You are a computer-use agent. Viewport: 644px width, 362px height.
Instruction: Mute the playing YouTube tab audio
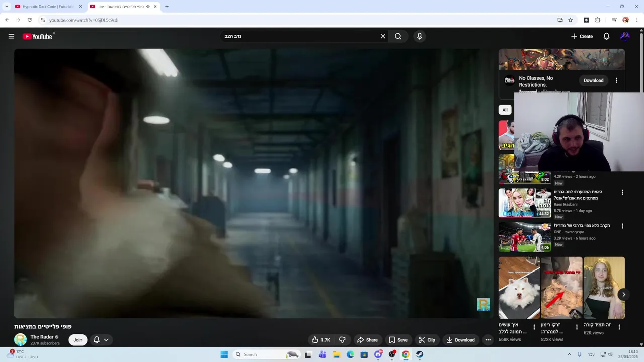(147, 7)
